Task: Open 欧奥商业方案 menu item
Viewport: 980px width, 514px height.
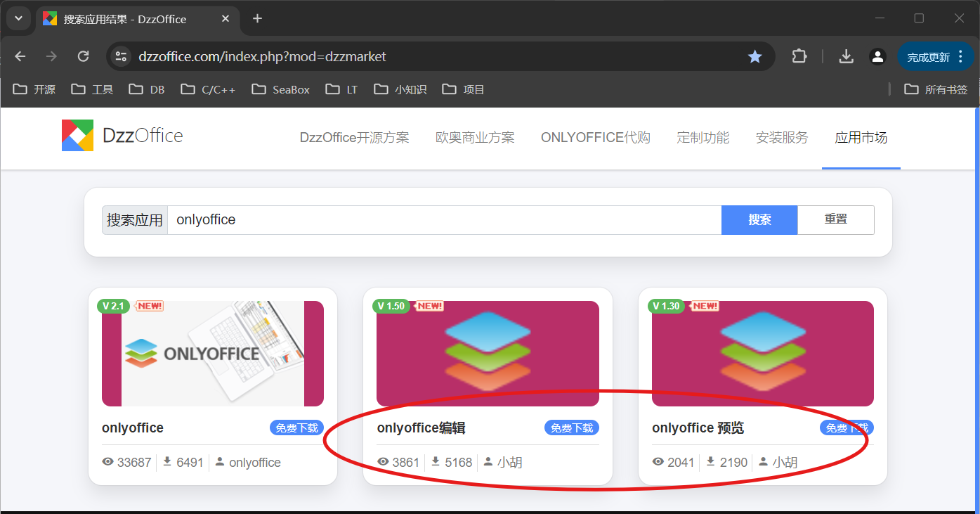Action: click(475, 138)
